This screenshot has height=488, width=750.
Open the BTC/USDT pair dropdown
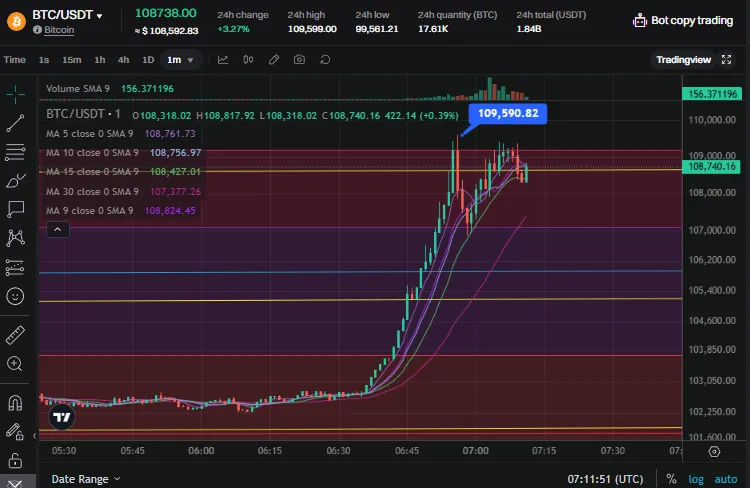(x=67, y=15)
